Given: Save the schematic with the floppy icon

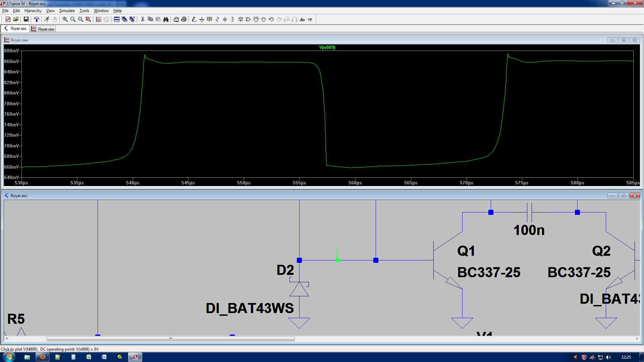Looking at the screenshot, I should (x=26, y=19).
